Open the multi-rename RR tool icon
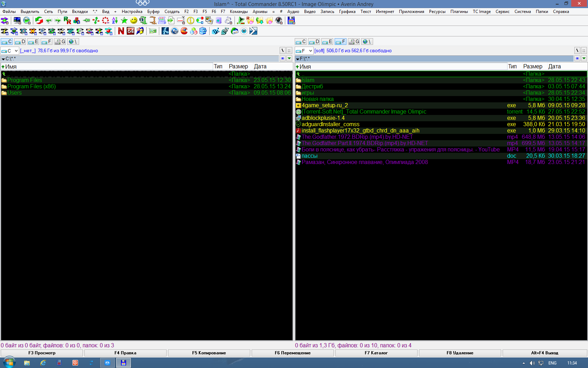This screenshot has width=588, height=368. [x=67, y=21]
